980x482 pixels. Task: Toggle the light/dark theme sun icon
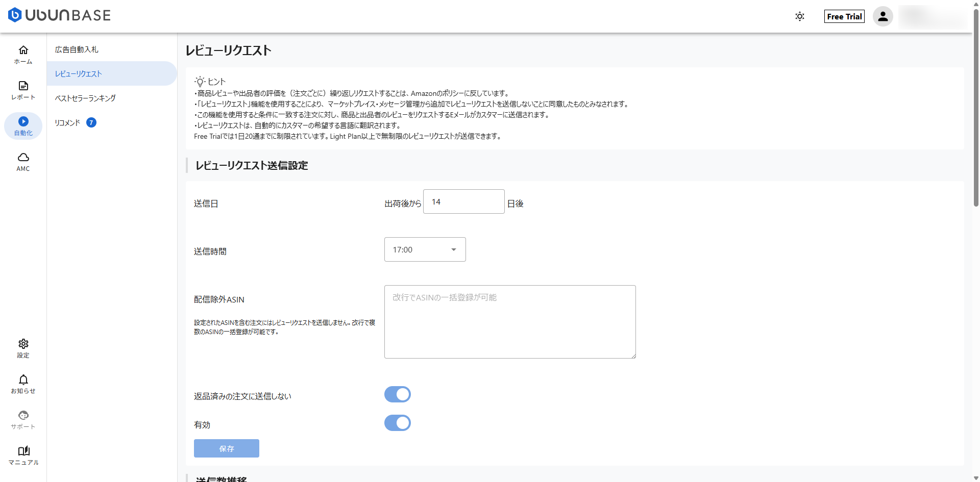[799, 16]
